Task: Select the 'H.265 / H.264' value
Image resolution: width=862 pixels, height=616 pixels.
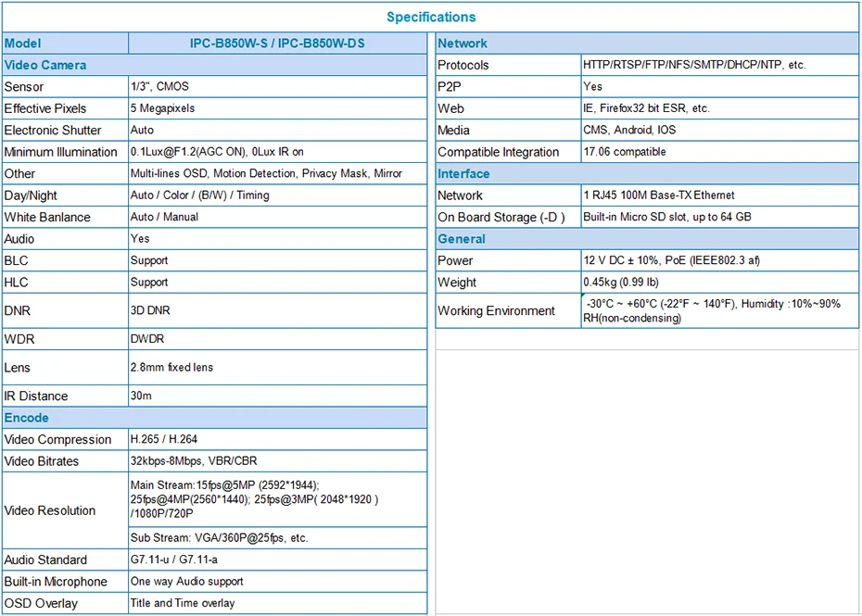Action: point(163,439)
